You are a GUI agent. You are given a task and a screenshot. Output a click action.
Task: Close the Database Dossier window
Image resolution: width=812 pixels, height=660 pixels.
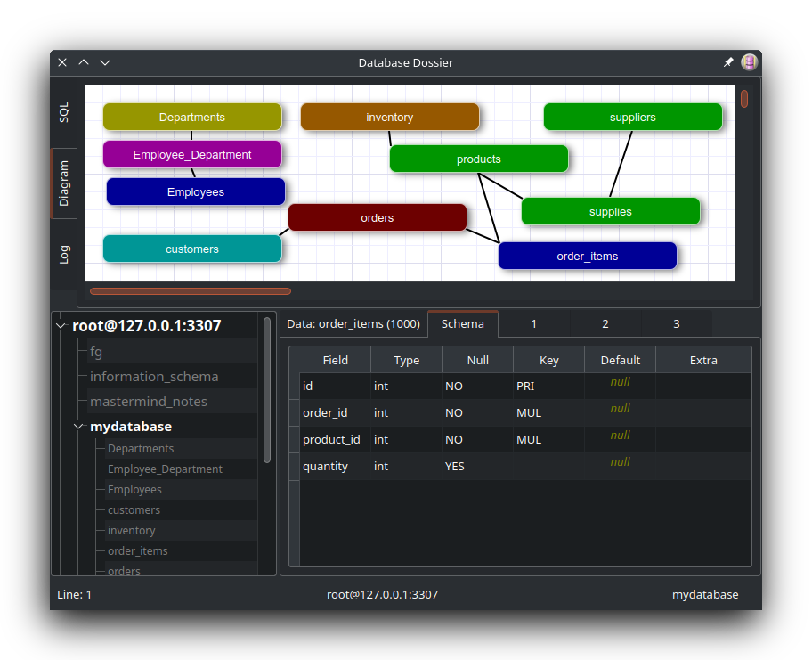click(x=62, y=62)
